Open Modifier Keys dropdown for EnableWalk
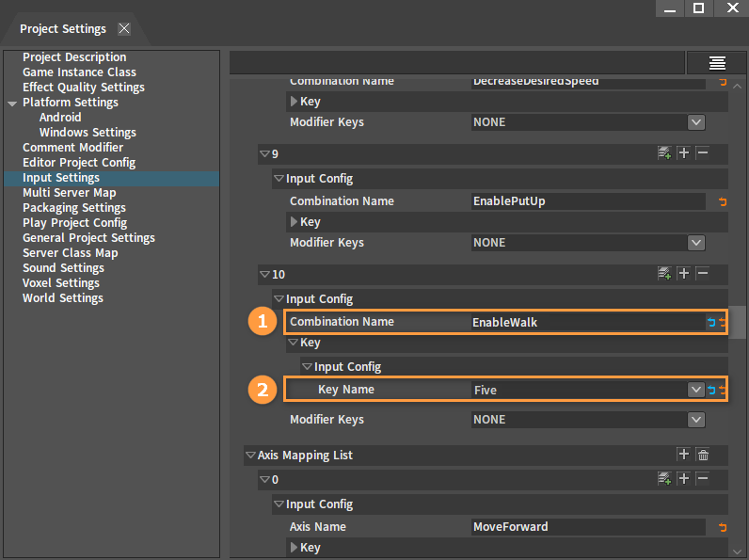Screen dimensions: 749x560 click(696, 420)
